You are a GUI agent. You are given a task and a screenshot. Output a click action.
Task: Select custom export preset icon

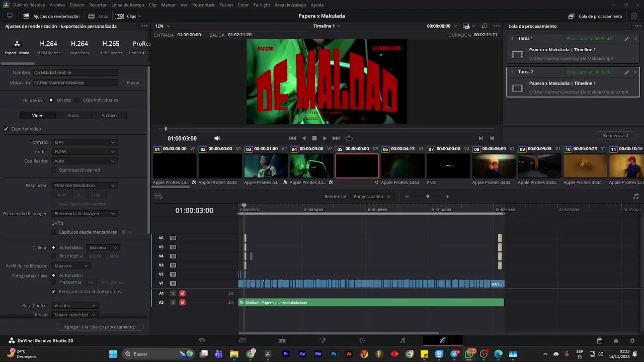17,47
